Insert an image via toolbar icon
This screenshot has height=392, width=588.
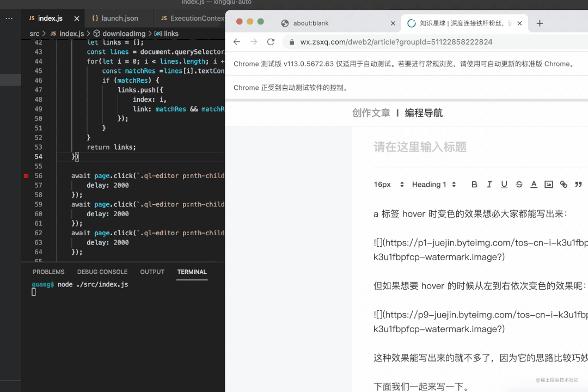[549, 185]
